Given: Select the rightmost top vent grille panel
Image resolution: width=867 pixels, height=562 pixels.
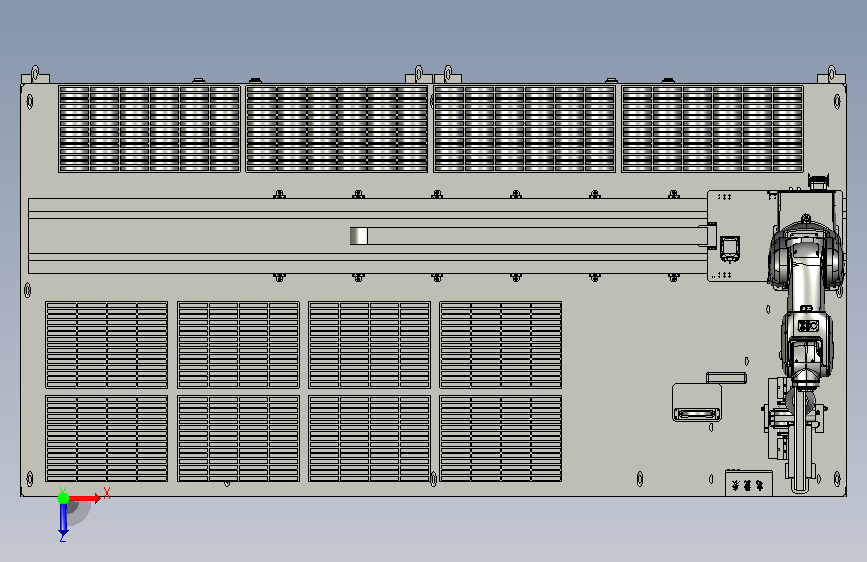Looking at the screenshot, I should [712, 129].
